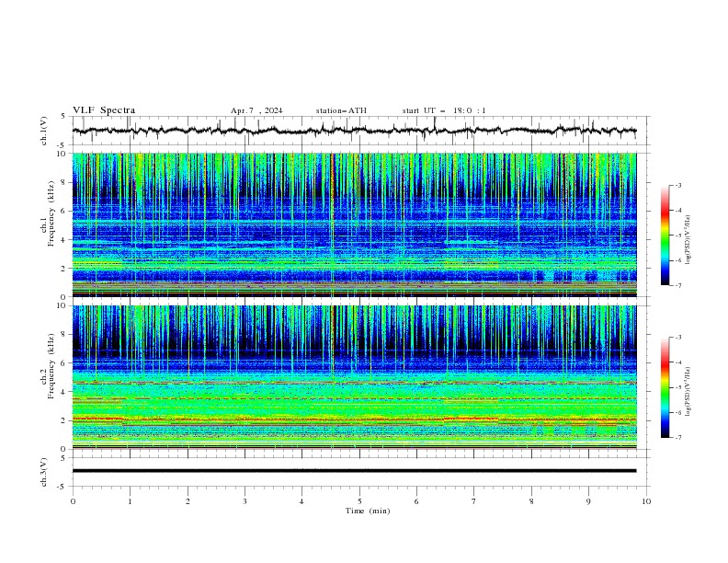Click the "-4" tick on ch.2 colorbar
This screenshot has height=563, width=728.
pyautogui.click(x=677, y=362)
